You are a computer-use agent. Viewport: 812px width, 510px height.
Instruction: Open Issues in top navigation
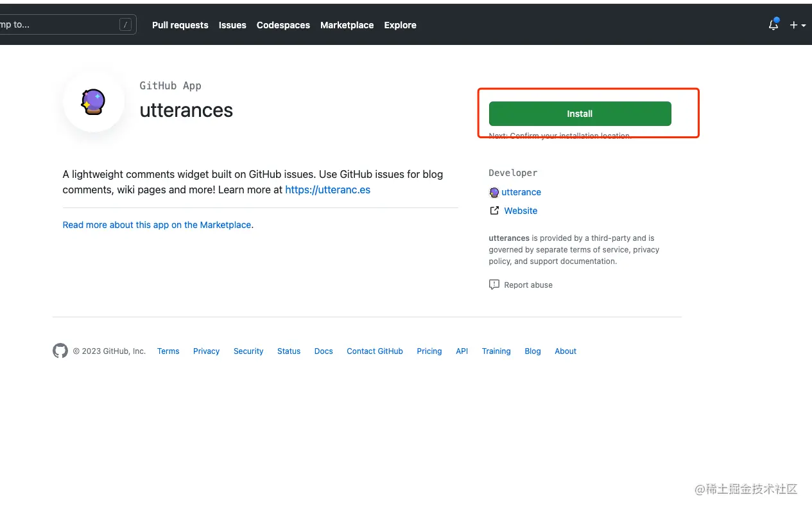pyautogui.click(x=232, y=25)
